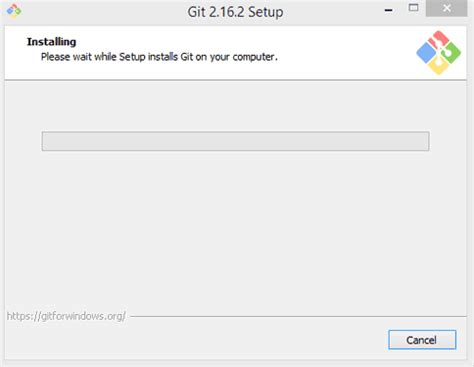
Task: Click the Git 2.16.2 Setup title text
Action: (x=235, y=12)
